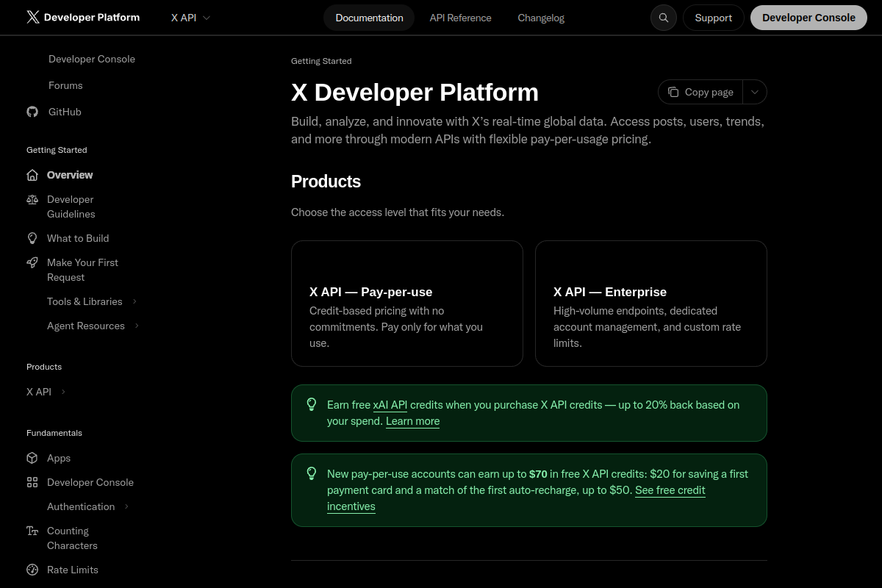Click the Developer Guidelines scales icon
This screenshot has width=882, height=588.
click(x=32, y=199)
